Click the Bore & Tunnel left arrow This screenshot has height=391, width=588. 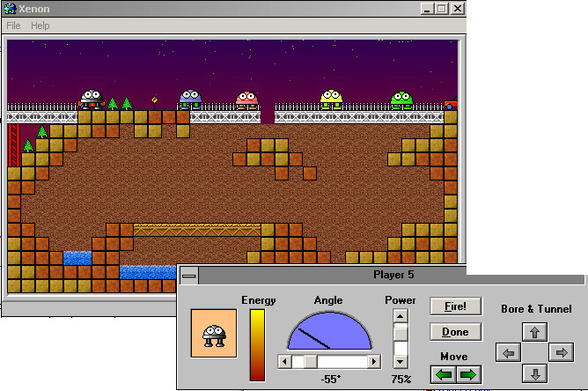coord(508,353)
